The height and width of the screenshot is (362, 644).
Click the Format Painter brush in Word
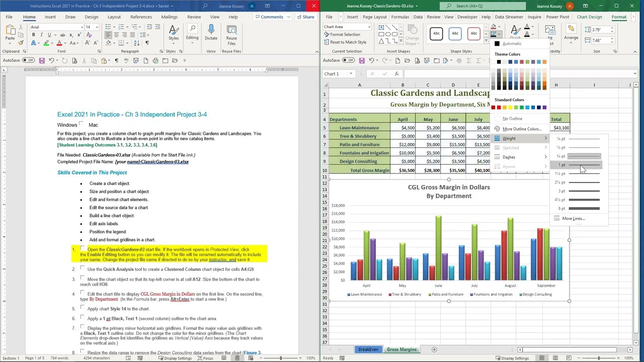pyautogui.click(x=21, y=43)
